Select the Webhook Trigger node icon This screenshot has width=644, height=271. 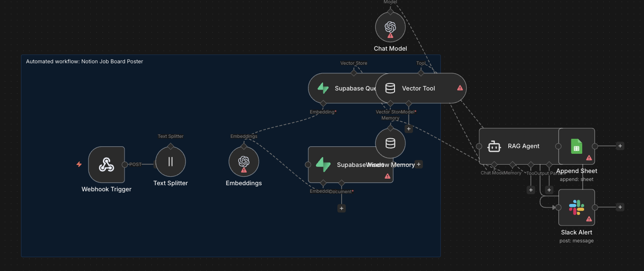[106, 165]
